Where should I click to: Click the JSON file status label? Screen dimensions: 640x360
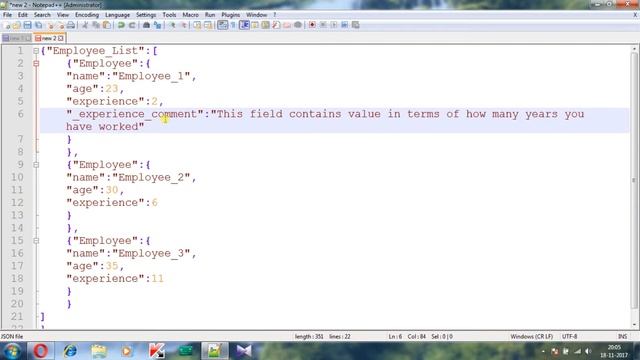(12, 336)
